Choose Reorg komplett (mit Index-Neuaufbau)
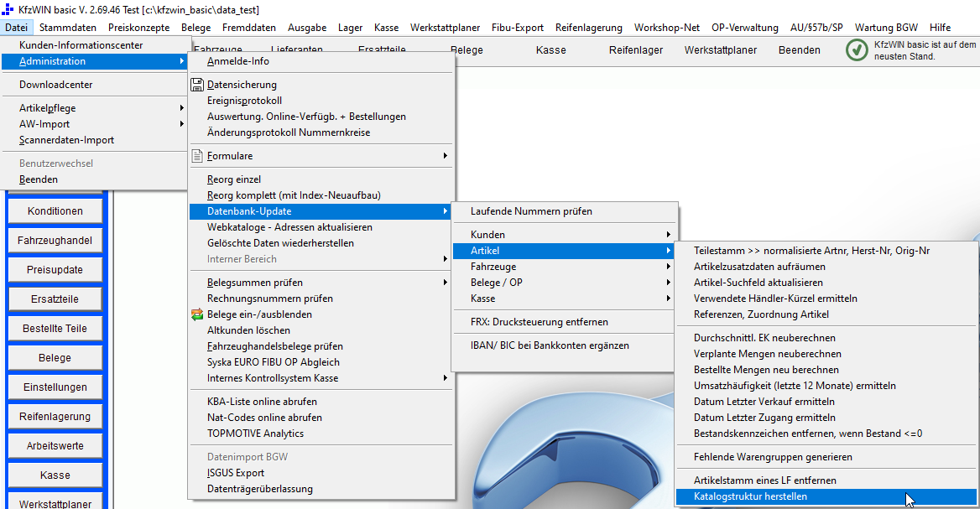 click(321, 195)
